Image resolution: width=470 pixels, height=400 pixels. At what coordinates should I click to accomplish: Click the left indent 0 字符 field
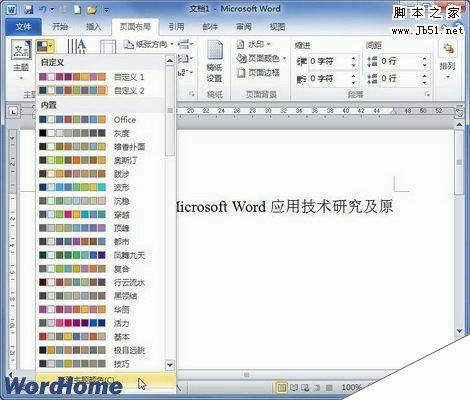click(329, 61)
